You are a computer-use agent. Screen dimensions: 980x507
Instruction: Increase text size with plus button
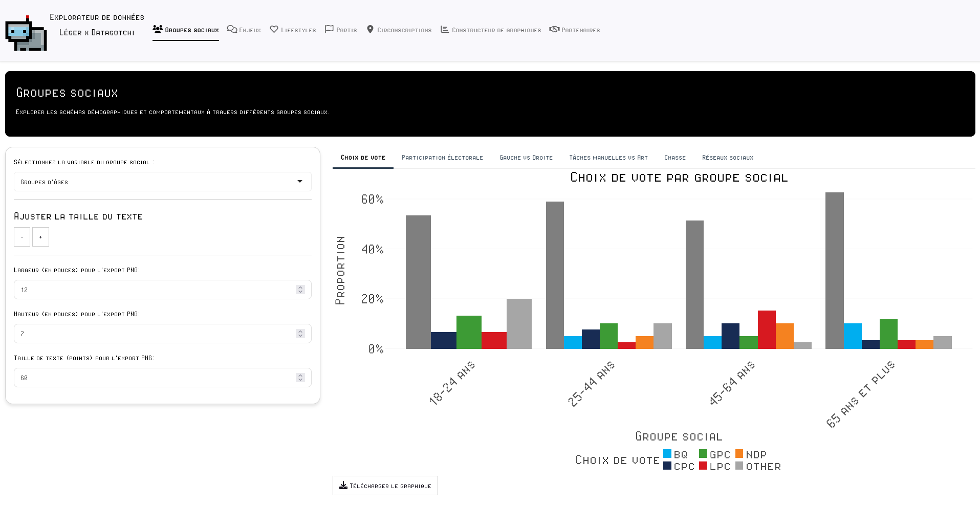pos(40,237)
